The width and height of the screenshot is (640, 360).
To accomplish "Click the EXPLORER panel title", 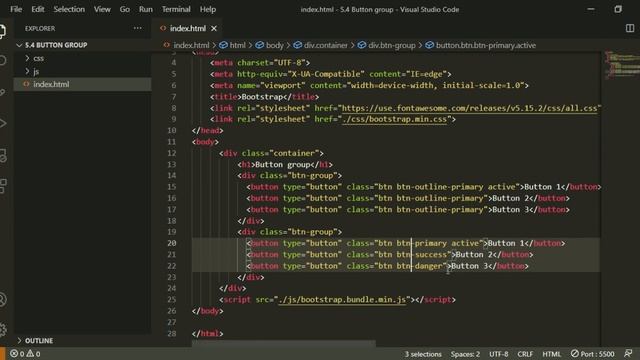I will pyautogui.click(x=40, y=29).
